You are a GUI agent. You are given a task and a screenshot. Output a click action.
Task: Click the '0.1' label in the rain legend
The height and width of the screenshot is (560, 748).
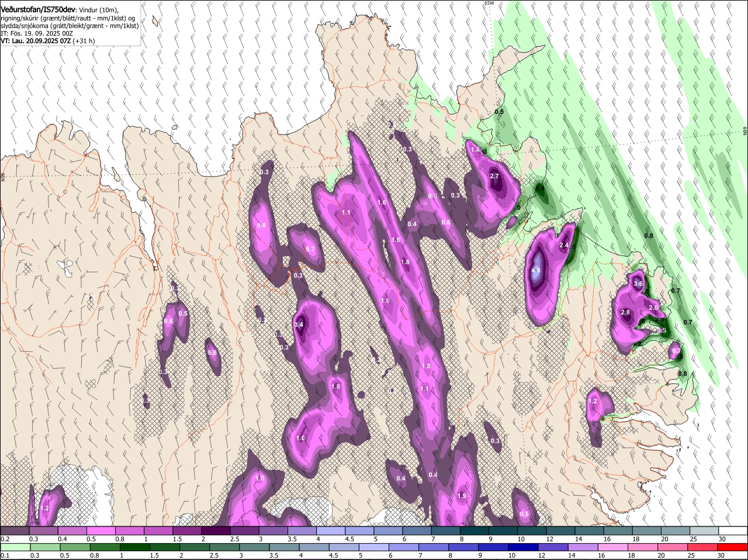[x=5, y=555]
